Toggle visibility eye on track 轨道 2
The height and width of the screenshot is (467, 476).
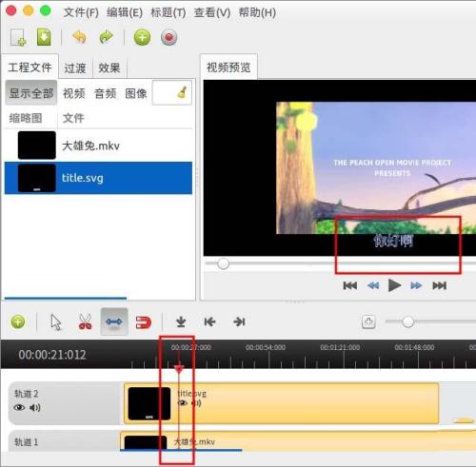tap(19, 407)
